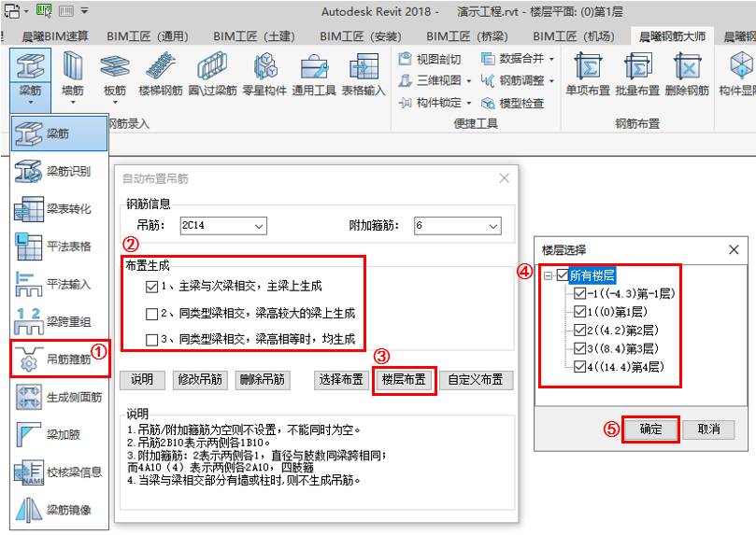Viewport: 756px width, 535px height.
Task: Choose 梁加腋 from the beam menu
Action: (x=59, y=435)
